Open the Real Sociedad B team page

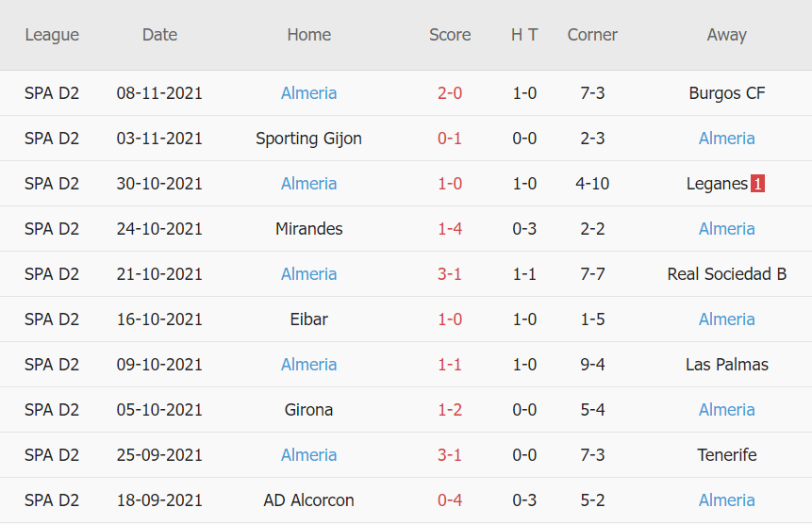coord(726,274)
